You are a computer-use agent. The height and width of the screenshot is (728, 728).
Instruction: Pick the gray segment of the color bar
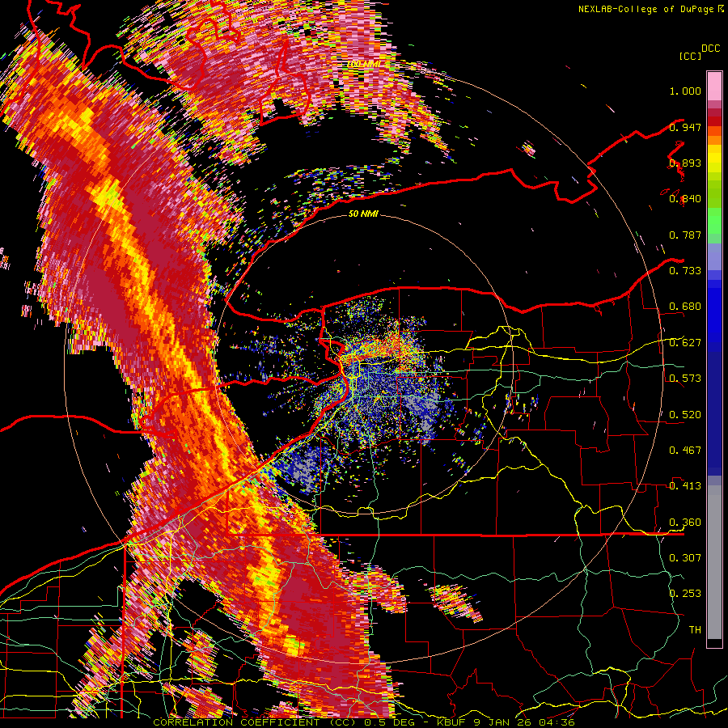(714, 562)
